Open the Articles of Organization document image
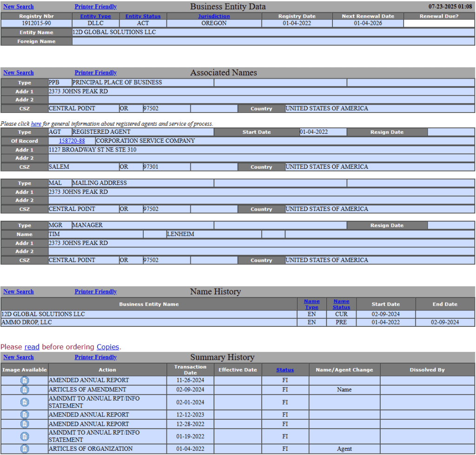This screenshot has height=455, width=476. [x=24, y=448]
